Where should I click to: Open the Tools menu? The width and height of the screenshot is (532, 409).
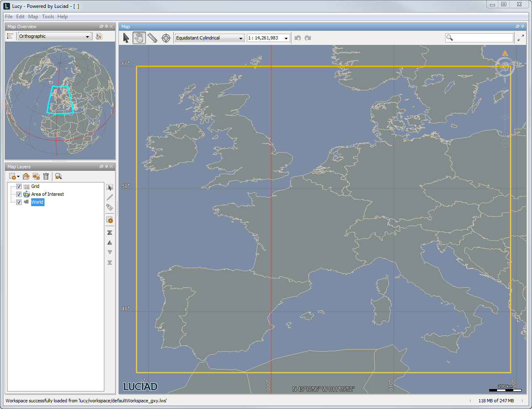tap(48, 17)
